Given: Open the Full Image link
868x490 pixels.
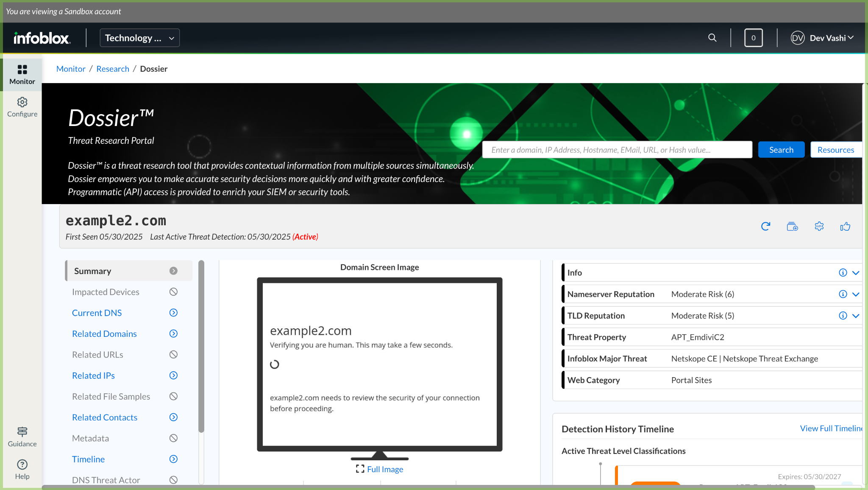Looking at the screenshot, I should pos(380,469).
